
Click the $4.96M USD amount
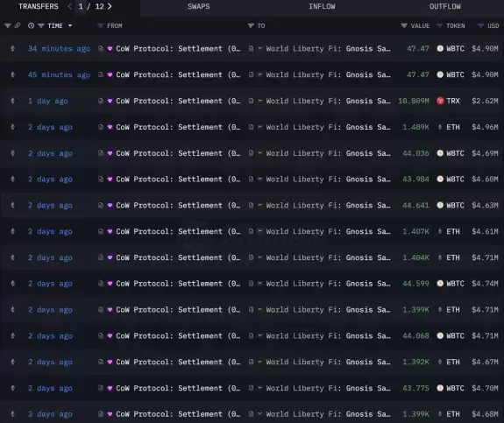pyautogui.click(x=485, y=127)
